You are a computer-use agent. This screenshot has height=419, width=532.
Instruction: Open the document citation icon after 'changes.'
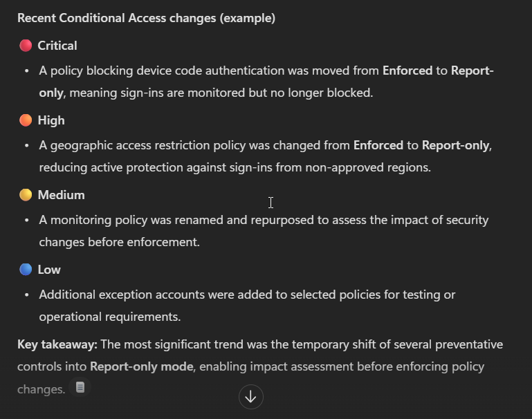[x=80, y=387]
